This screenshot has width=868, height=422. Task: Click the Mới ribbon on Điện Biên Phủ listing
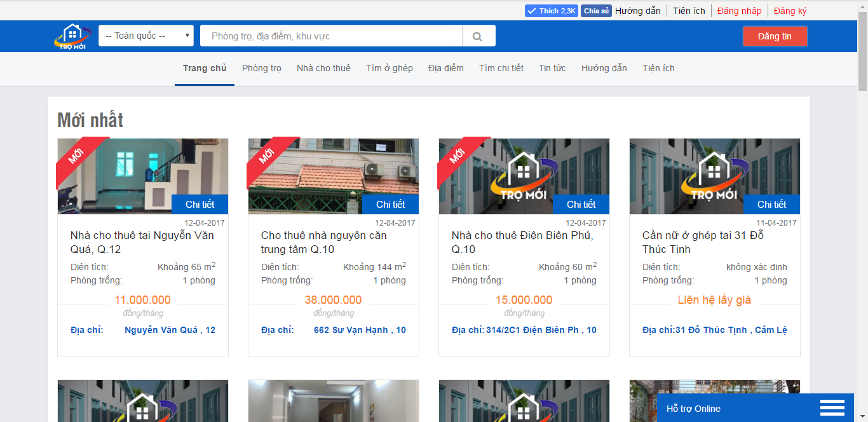(458, 156)
